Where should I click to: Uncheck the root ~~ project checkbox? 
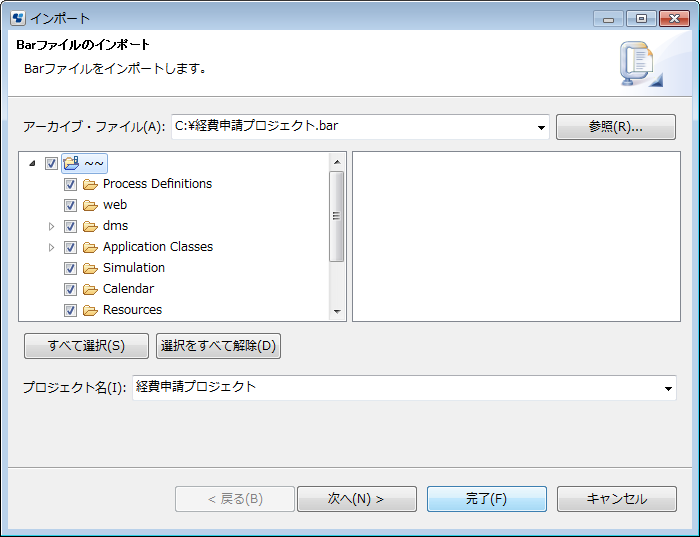pos(51,163)
